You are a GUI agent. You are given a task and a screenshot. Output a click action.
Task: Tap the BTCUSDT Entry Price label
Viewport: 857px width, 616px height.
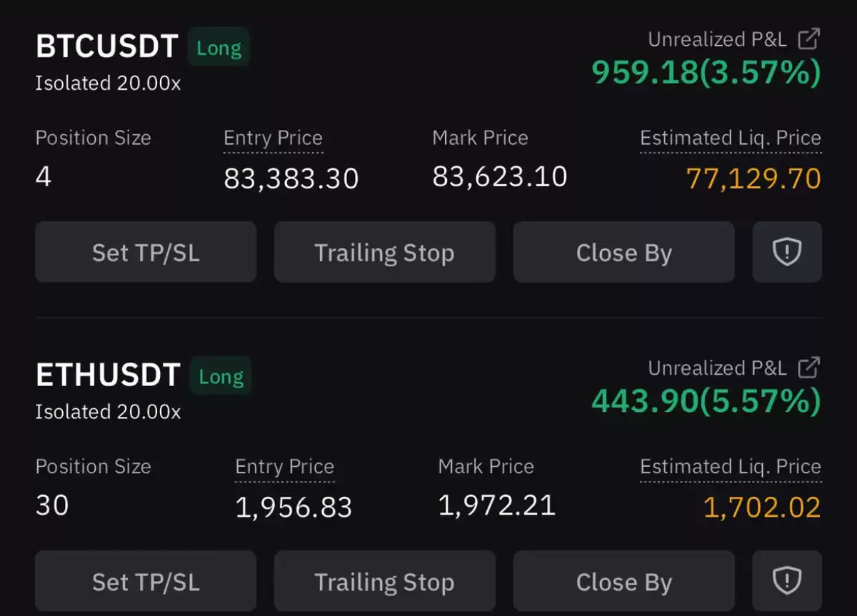point(273,138)
